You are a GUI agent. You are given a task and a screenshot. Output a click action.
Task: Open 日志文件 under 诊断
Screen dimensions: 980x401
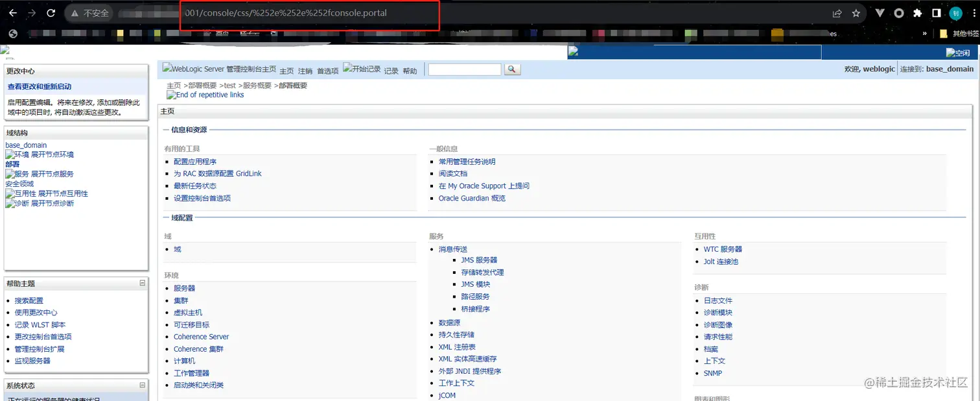[x=718, y=300]
